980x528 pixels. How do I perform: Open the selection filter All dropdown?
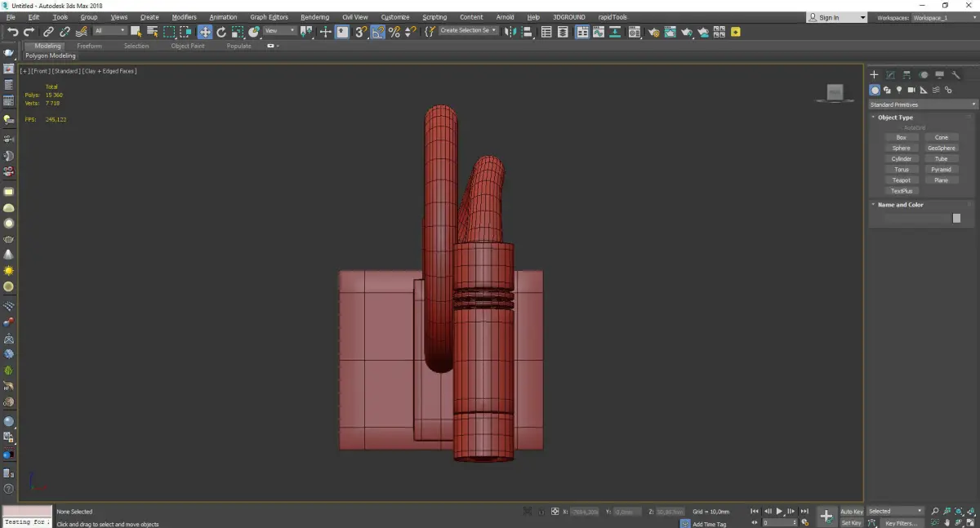pyautogui.click(x=109, y=31)
